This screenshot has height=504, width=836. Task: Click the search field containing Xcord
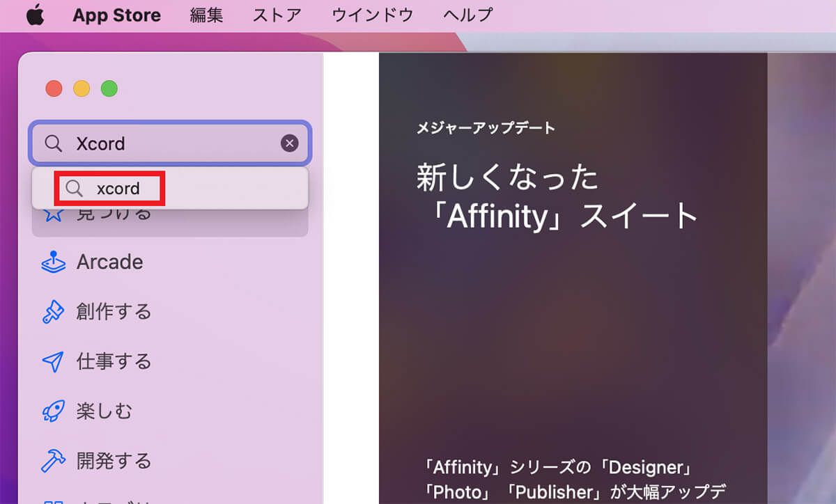pyautogui.click(x=170, y=143)
